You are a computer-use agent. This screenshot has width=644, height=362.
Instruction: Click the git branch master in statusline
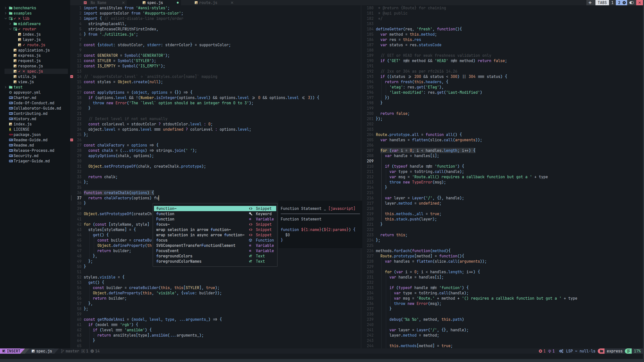click(x=70, y=351)
